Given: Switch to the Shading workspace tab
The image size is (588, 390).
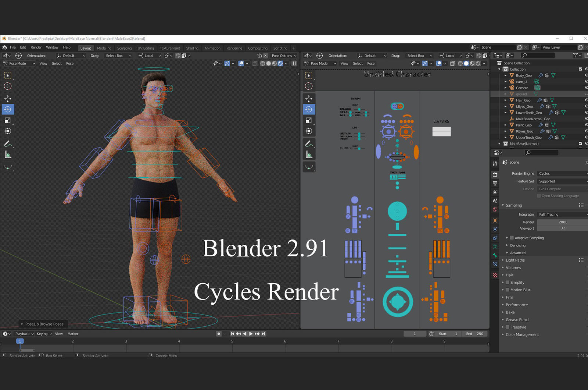Looking at the screenshot, I should pyautogui.click(x=192, y=48).
